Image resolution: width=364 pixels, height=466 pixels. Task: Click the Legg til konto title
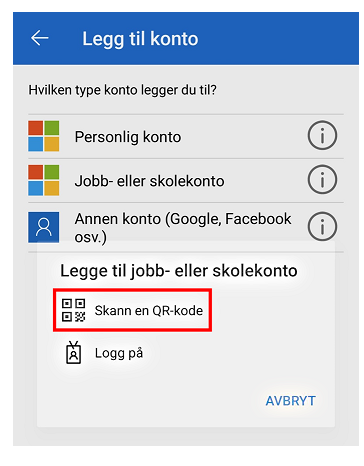pyautogui.click(x=140, y=39)
